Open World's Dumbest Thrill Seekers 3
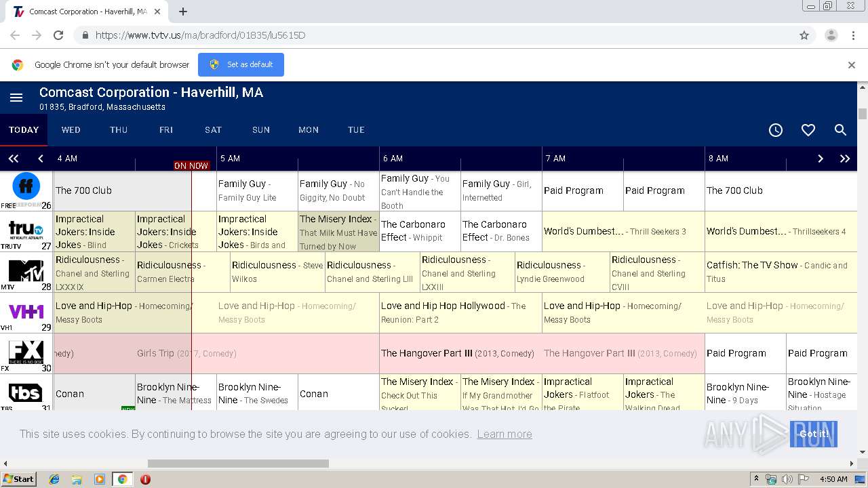The height and width of the screenshot is (488, 868). click(x=623, y=232)
